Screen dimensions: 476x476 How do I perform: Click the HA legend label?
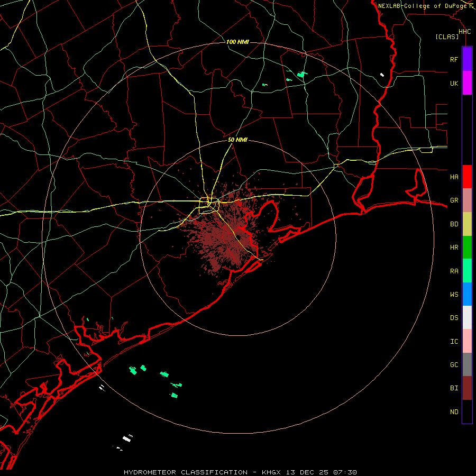(x=454, y=177)
